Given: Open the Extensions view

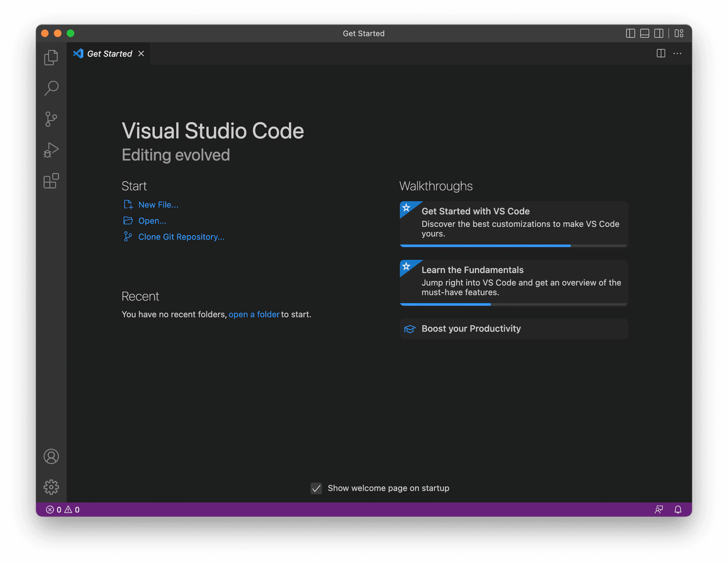Looking at the screenshot, I should pyautogui.click(x=51, y=181).
